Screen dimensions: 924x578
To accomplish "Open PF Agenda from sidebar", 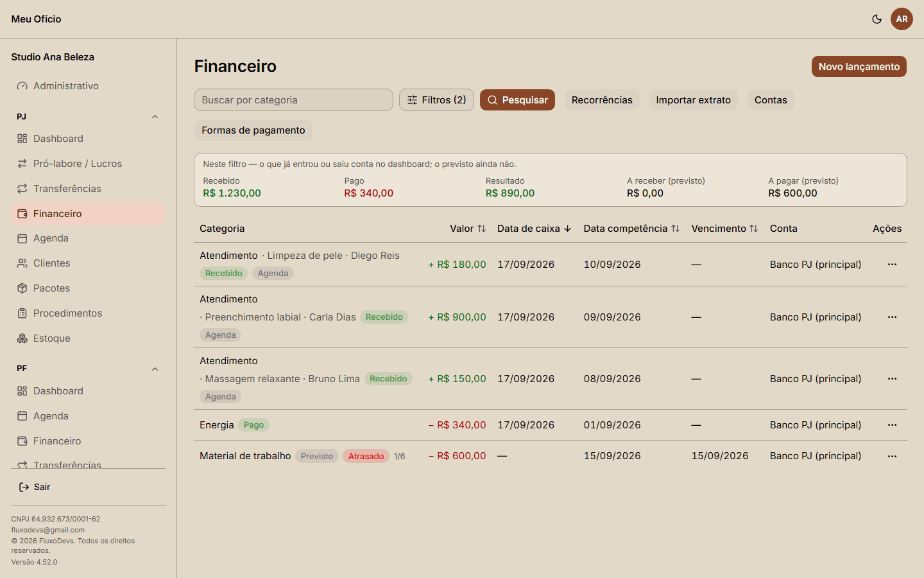I will 88,416.
